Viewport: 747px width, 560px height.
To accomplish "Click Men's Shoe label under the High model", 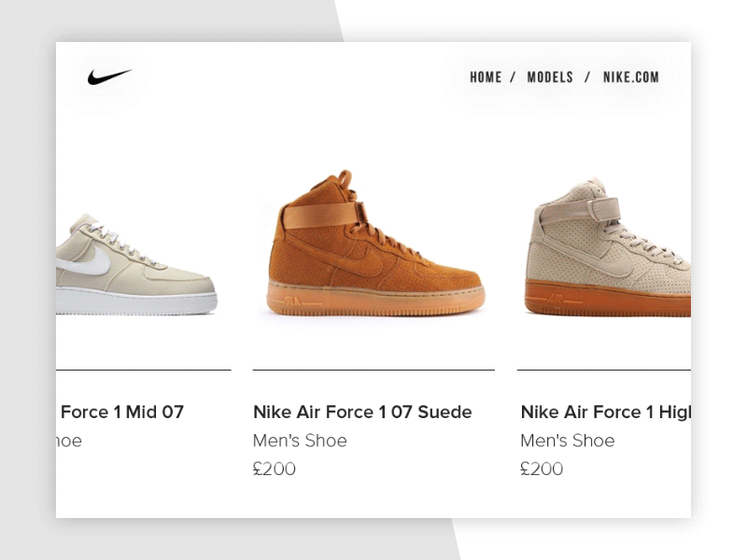I will pyautogui.click(x=567, y=441).
